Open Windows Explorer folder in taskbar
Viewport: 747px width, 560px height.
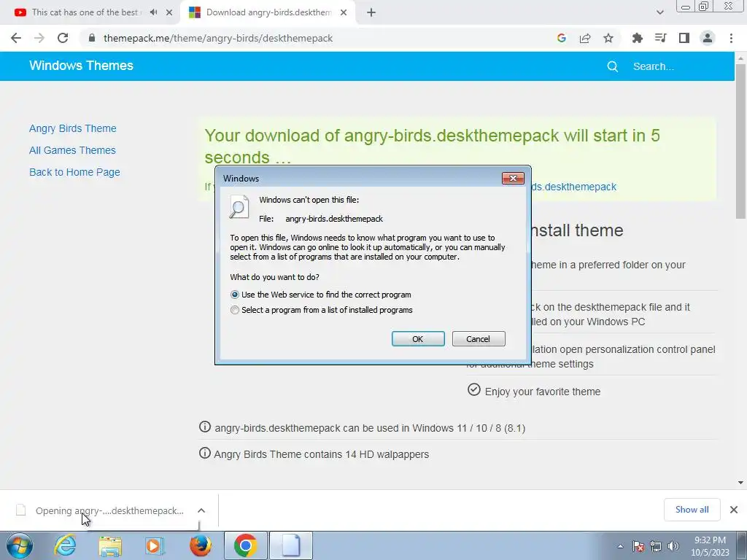click(x=110, y=545)
